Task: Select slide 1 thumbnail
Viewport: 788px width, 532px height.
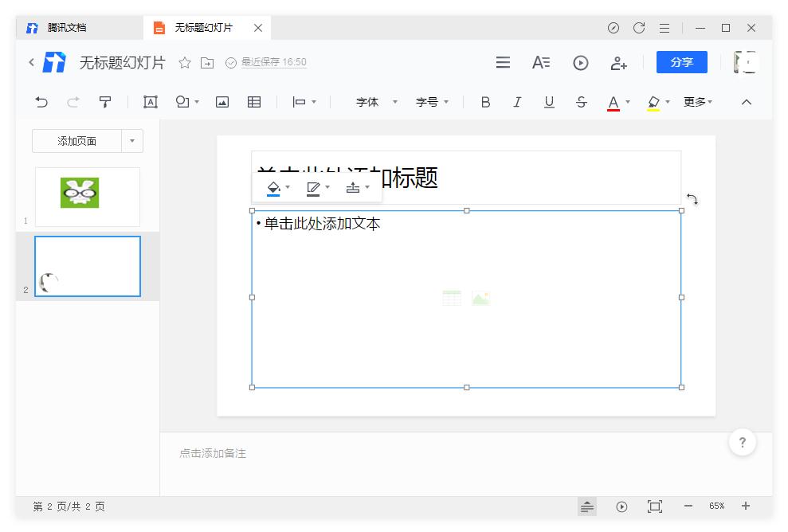Action: (x=88, y=197)
